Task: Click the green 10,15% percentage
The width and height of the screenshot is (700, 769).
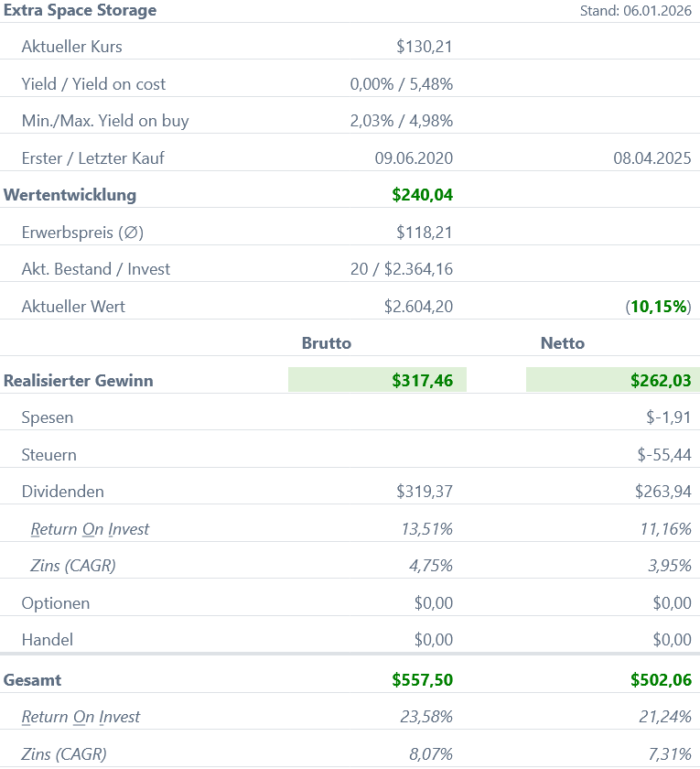Action: (659, 307)
